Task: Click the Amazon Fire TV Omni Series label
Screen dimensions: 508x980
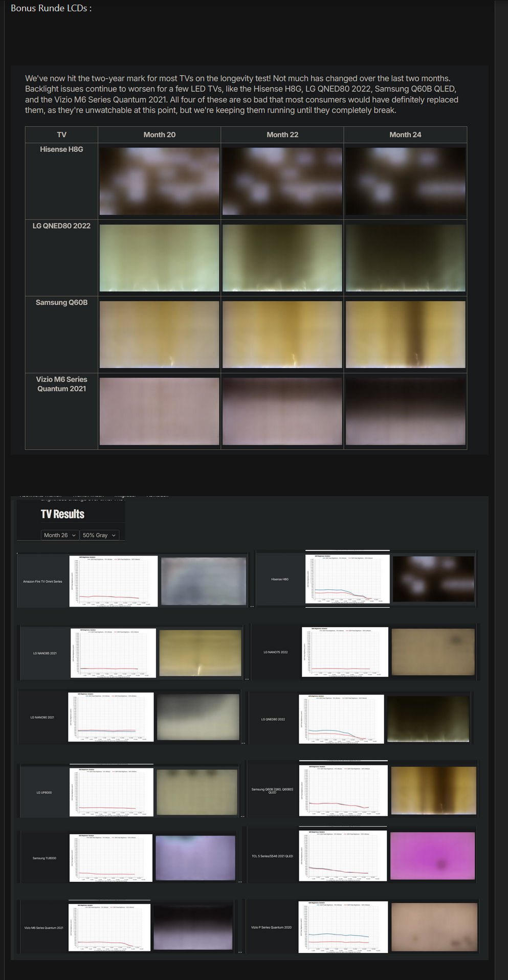Action: [42, 582]
